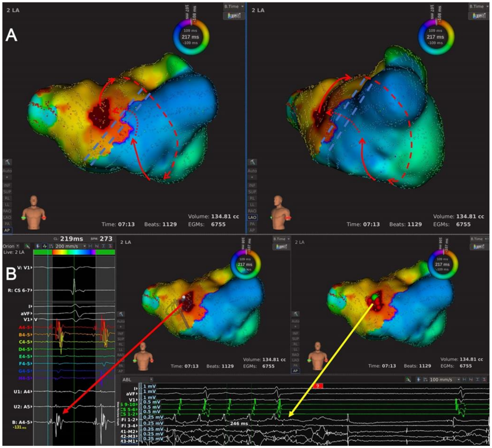Click the Lumi histogram icon in top-left panel

(234, 16)
